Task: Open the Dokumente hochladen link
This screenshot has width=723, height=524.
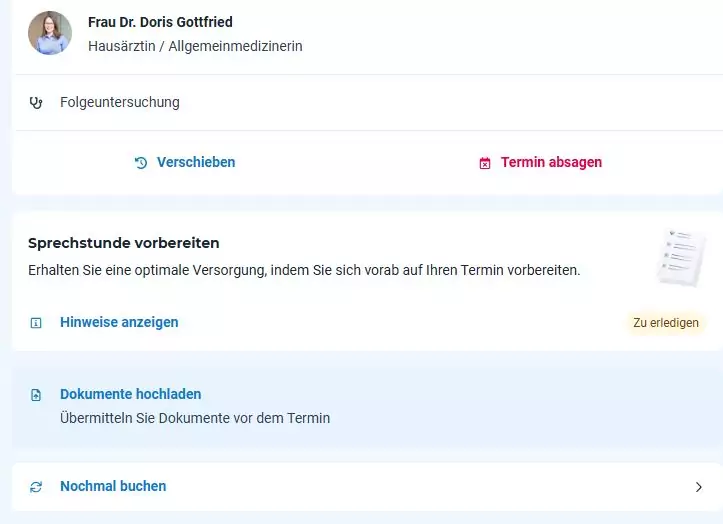Action: 130,394
